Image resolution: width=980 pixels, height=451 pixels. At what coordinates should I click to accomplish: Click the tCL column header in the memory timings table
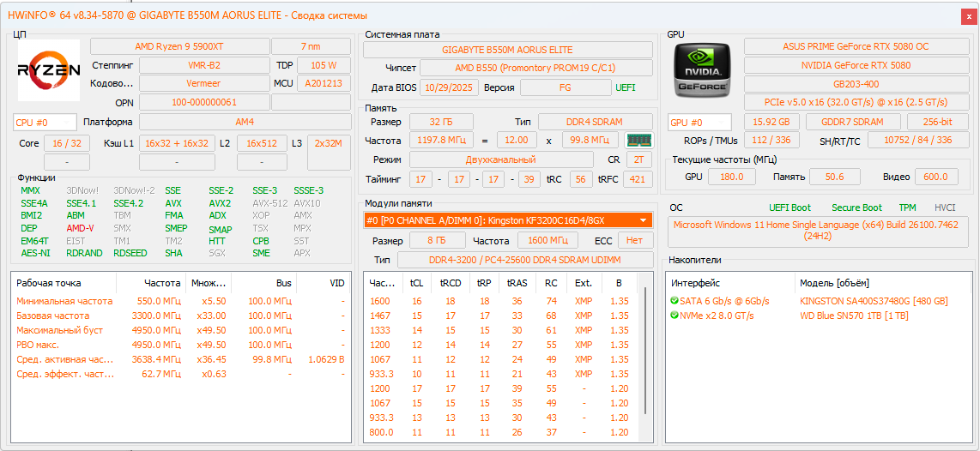tap(416, 283)
